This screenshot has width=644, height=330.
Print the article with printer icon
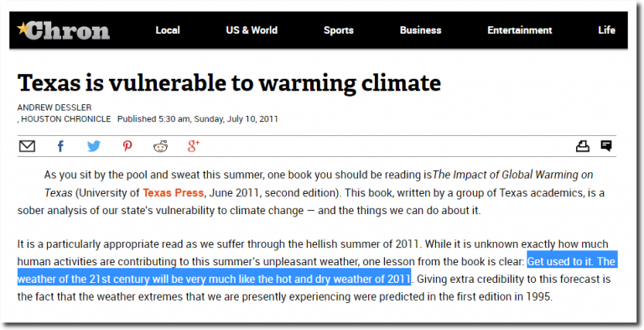tap(583, 146)
